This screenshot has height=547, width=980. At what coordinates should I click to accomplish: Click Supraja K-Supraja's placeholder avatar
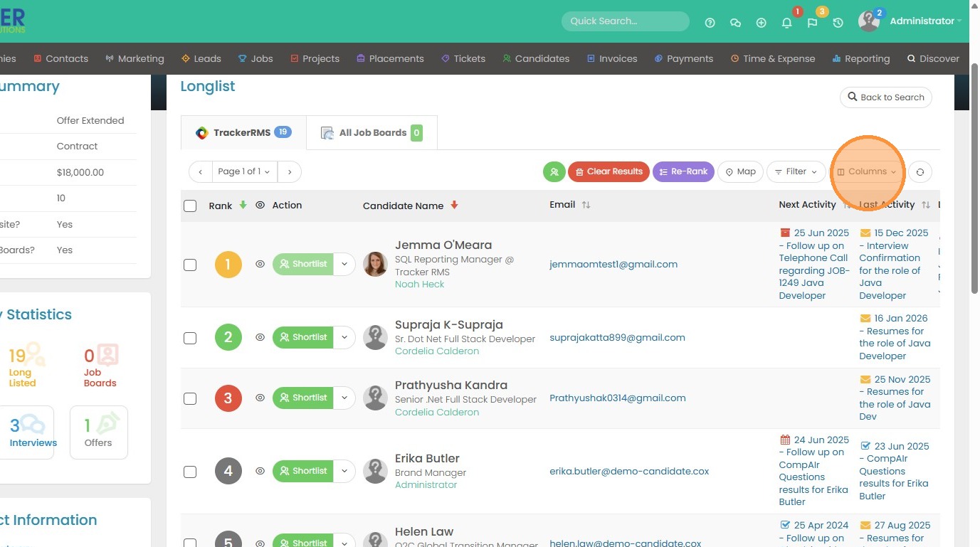[375, 337]
